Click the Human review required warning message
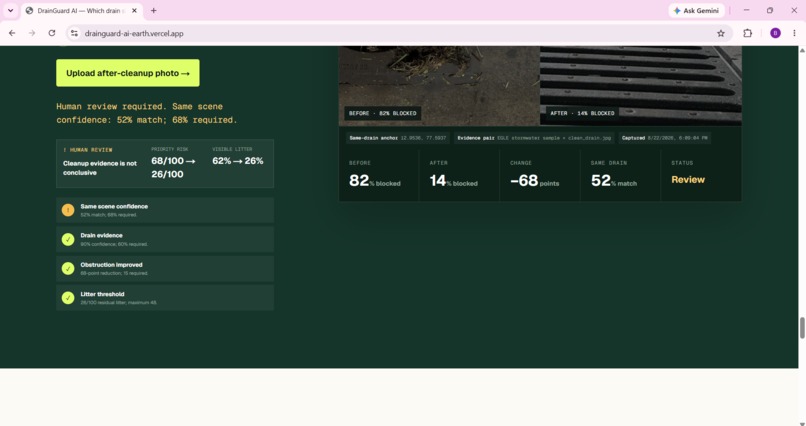 tap(146, 113)
